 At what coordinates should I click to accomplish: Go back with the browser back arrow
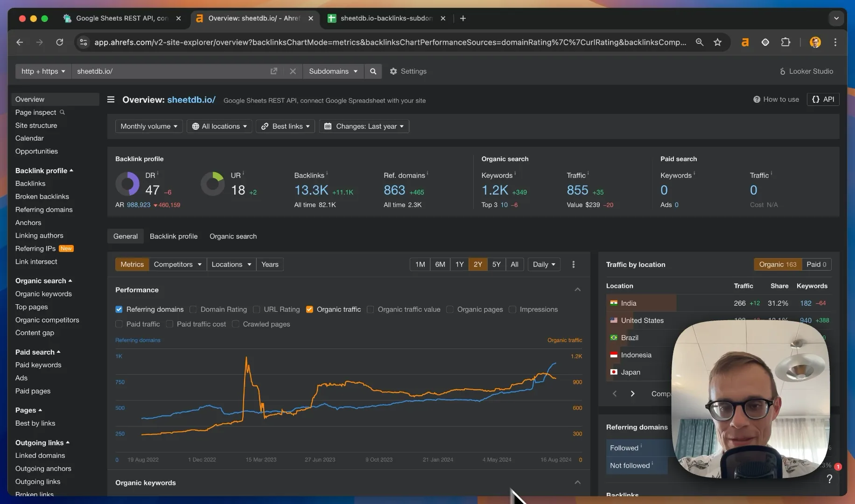[20, 42]
